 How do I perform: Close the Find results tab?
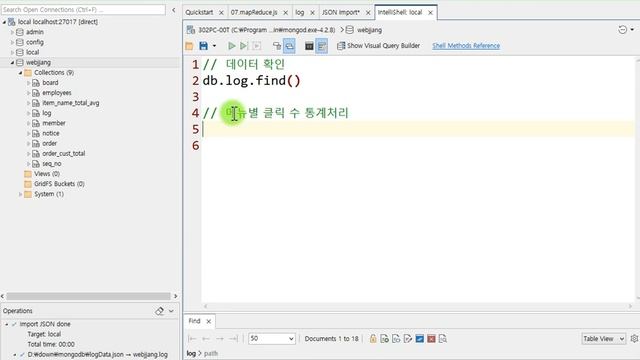tap(209, 321)
